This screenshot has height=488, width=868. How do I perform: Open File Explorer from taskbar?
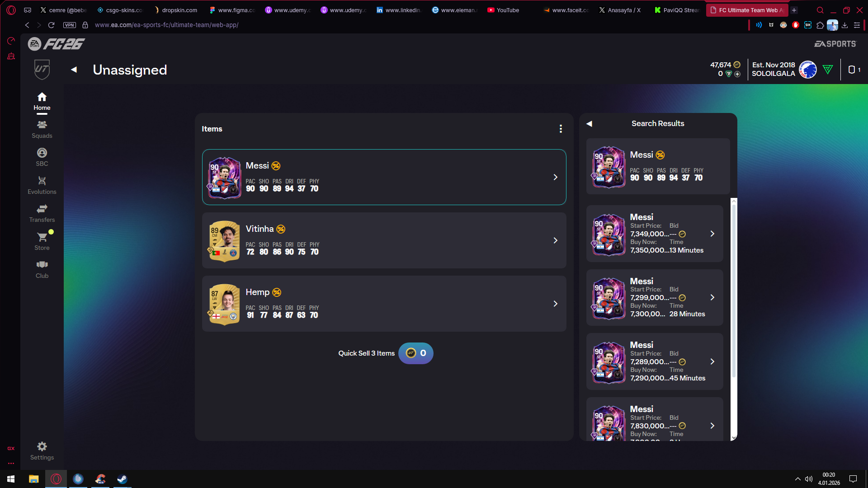(33, 479)
